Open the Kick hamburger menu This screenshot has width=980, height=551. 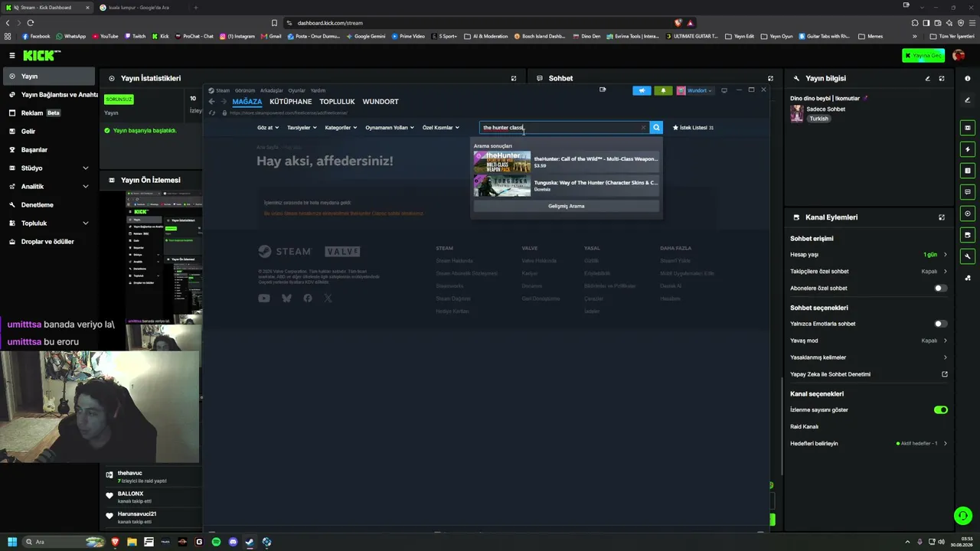[x=12, y=55]
